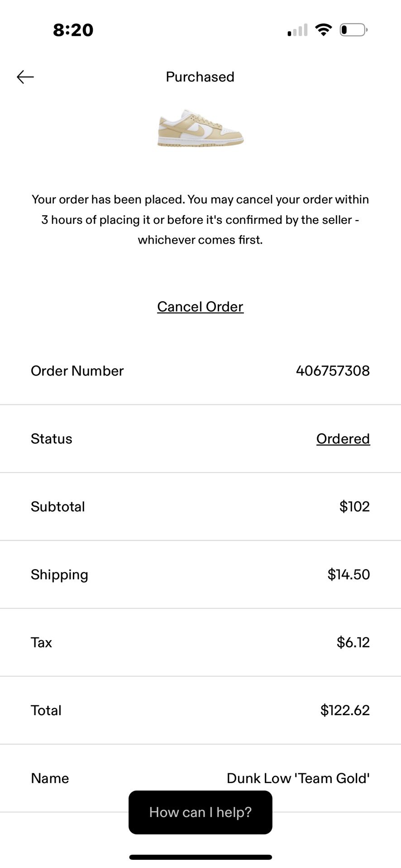Tap the Order Number label

[77, 371]
